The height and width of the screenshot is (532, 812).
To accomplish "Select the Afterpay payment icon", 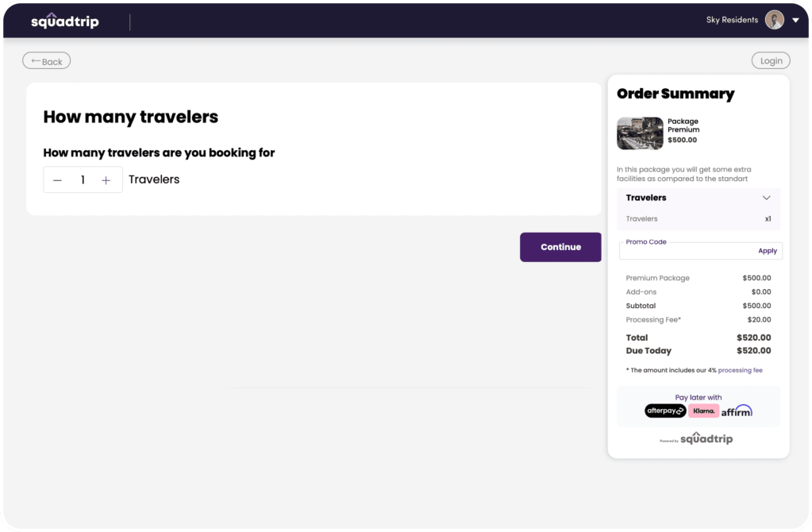I will coord(665,411).
